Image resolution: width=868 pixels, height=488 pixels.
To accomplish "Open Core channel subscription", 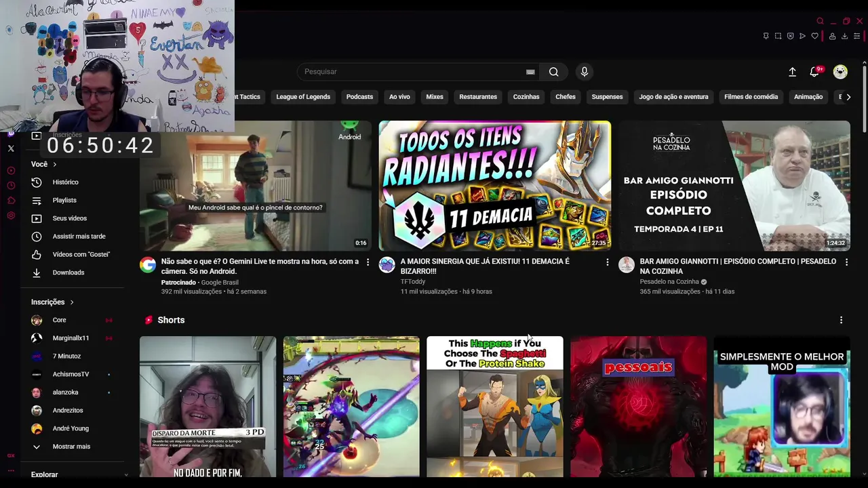I will tap(75, 320).
